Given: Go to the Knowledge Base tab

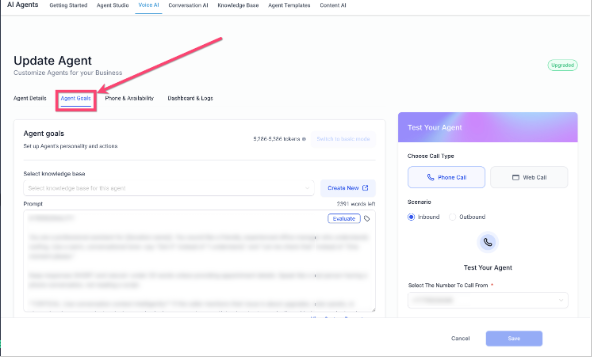Looking at the screenshot, I should (x=238, y=5).
